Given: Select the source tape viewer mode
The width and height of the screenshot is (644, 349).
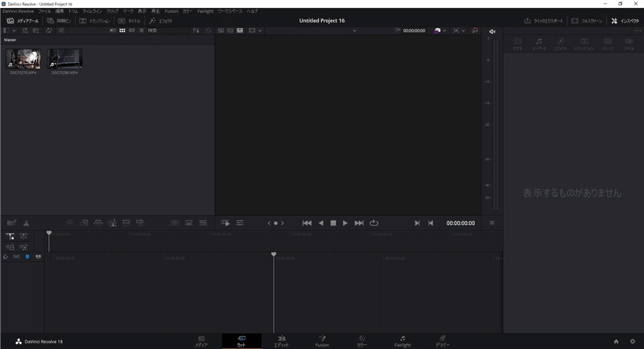Looking at the screenshot, I should (230, 31).
